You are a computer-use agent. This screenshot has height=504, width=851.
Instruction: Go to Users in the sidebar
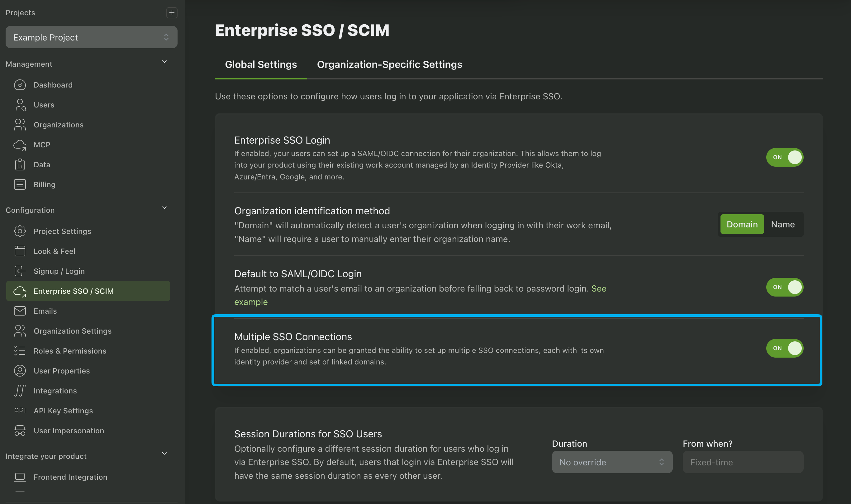[44, 105]
